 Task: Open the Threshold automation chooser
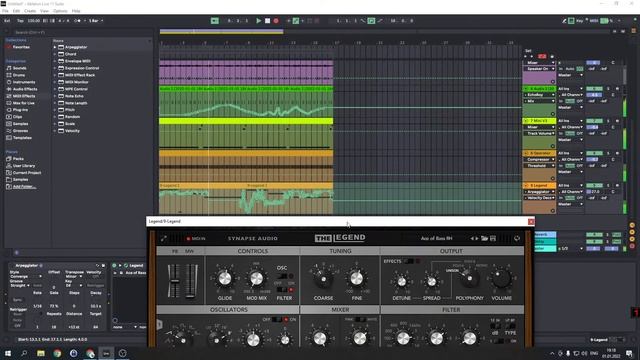click(x=539, y=166)
